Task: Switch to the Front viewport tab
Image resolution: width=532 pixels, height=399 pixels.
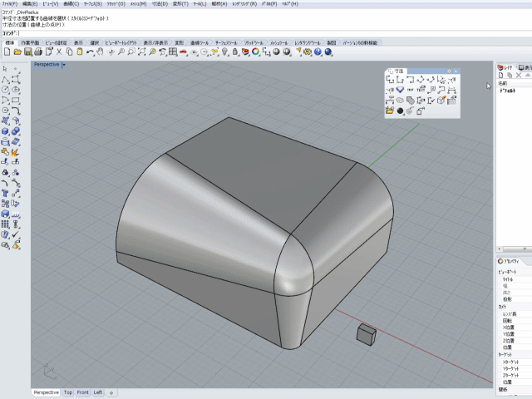Action: pos(82,392)
